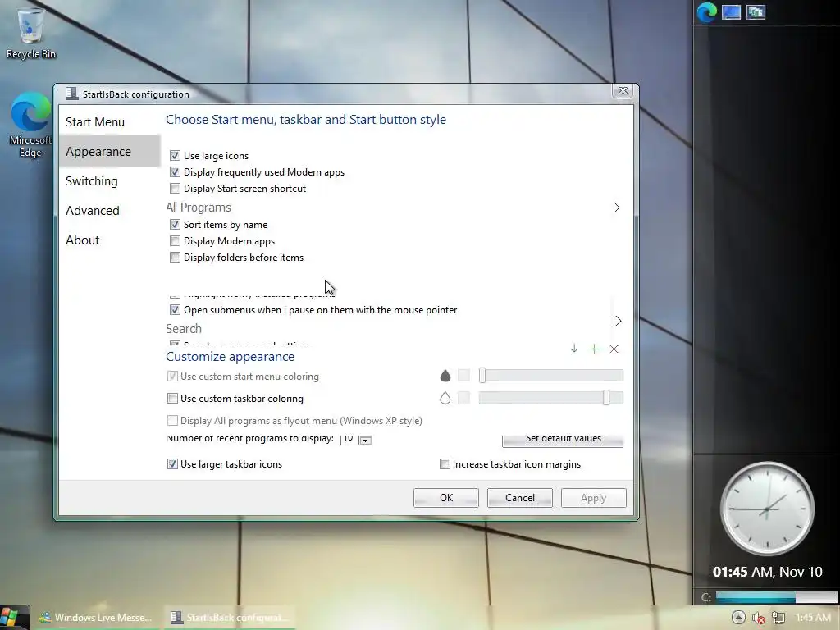
Task: Click the analog clock gadget
Action: coord(767,509)
